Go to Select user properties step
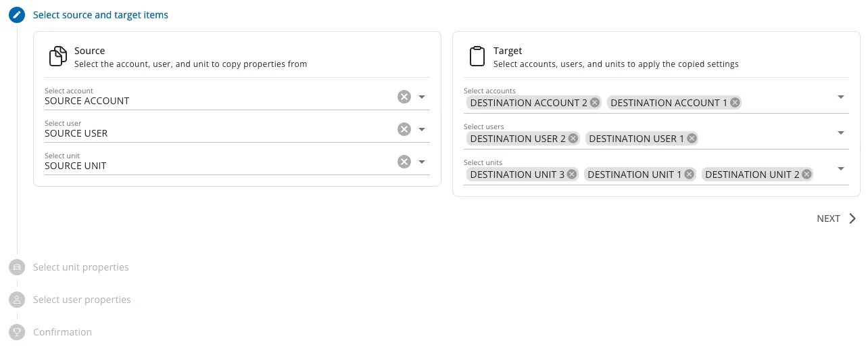868x347 pixels. [x=82, y=300]
